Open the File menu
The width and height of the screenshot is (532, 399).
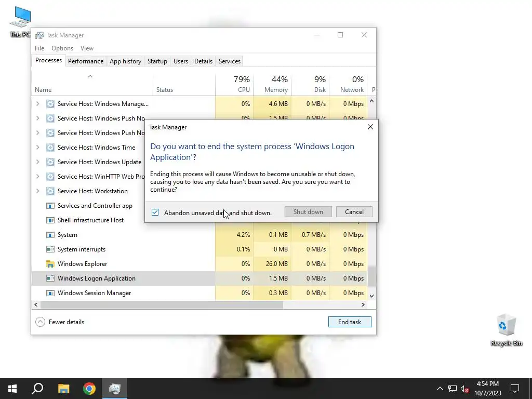[39, 48]
